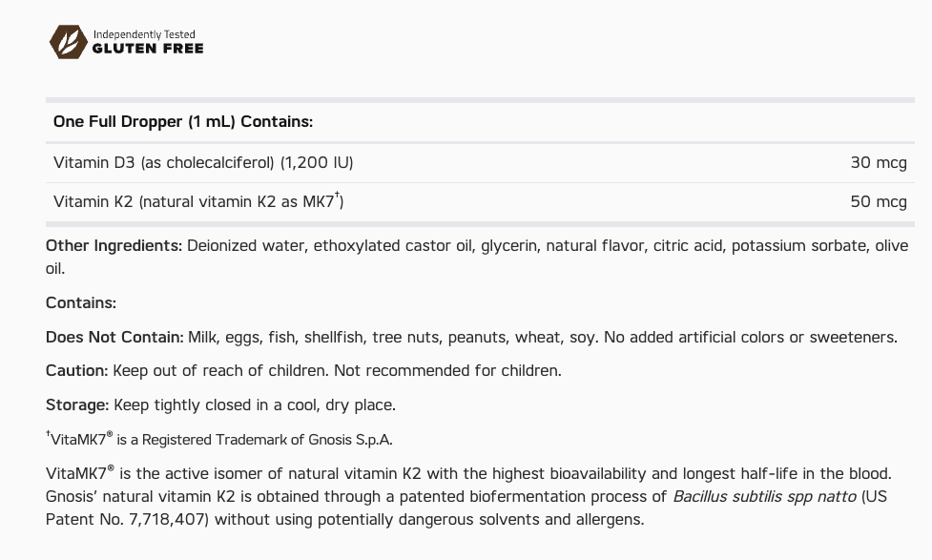Select the Vitamin D3 cholecalciferol row text
Image resolution: width=932 pixels, height=560 pixels.
point(203,162)
